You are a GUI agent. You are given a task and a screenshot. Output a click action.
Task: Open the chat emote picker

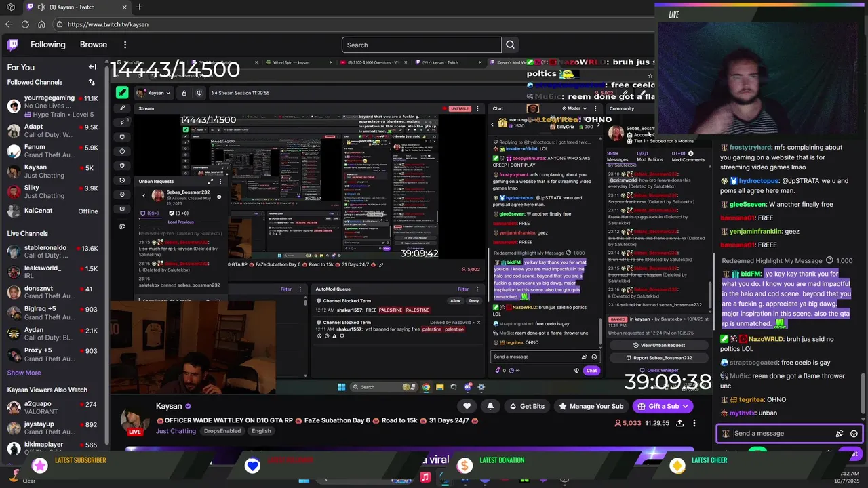tap(854, 434)
